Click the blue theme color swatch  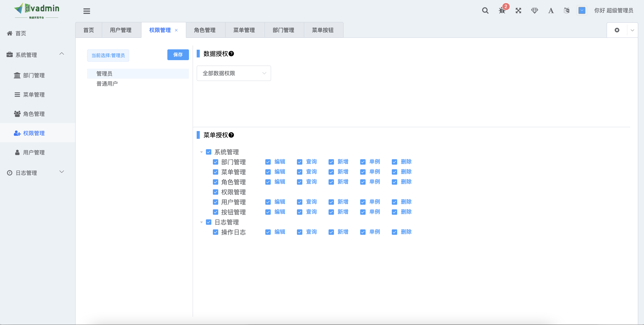tap(582, 10)
